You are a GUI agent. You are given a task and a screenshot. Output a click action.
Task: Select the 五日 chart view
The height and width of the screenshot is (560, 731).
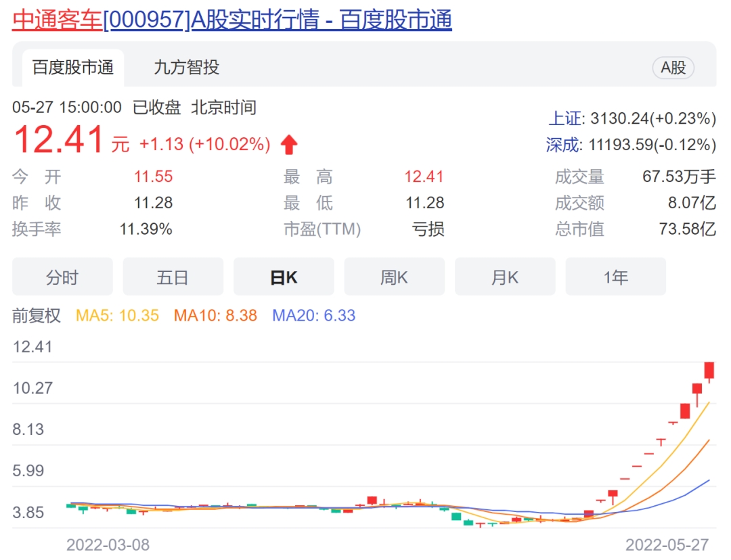173,277
